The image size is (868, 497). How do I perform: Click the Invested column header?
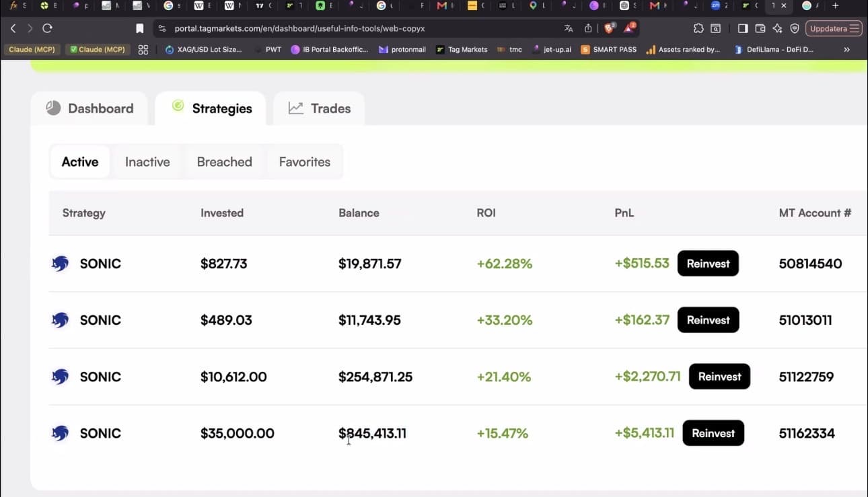pyautogui.click(x=222, y=213)
